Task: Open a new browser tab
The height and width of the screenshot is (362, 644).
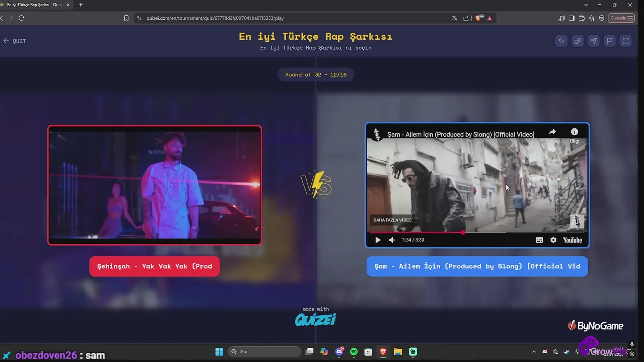Action: click(x=80, y=5)
